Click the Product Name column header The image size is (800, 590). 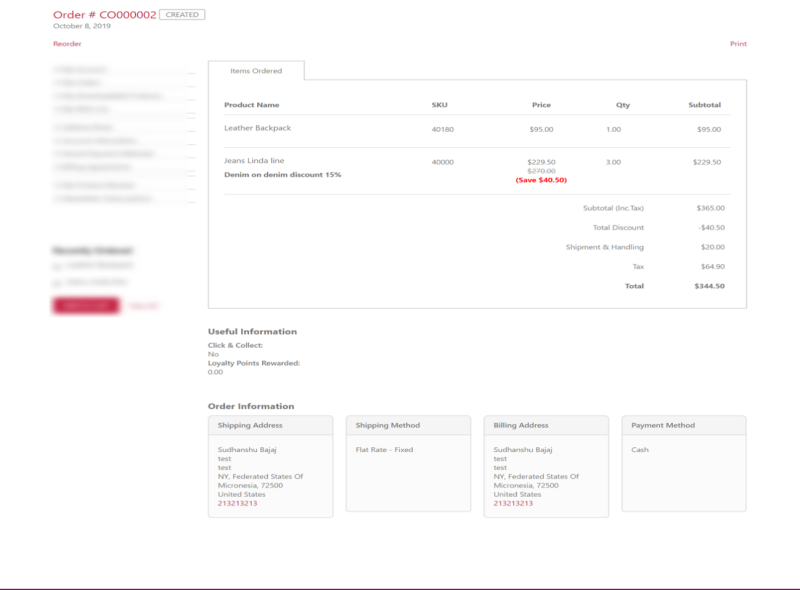click(252, 105)
